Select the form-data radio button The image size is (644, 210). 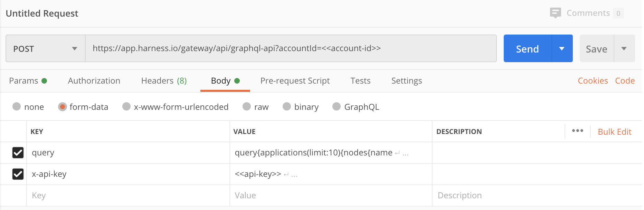[62, 107]
